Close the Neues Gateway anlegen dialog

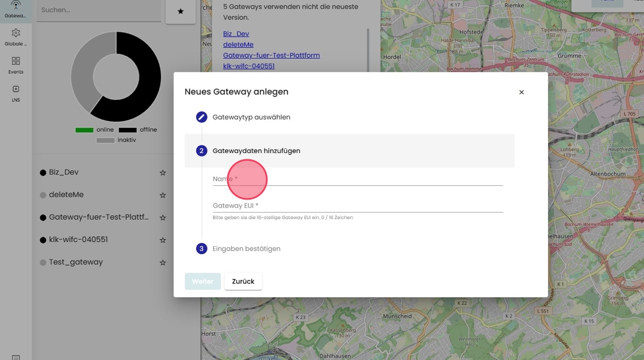pyautogui.click(x=522, y=92)
